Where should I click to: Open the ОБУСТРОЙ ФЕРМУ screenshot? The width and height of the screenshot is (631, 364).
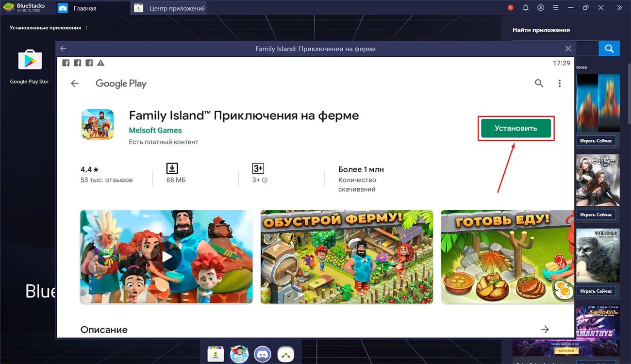click(347, 257)
